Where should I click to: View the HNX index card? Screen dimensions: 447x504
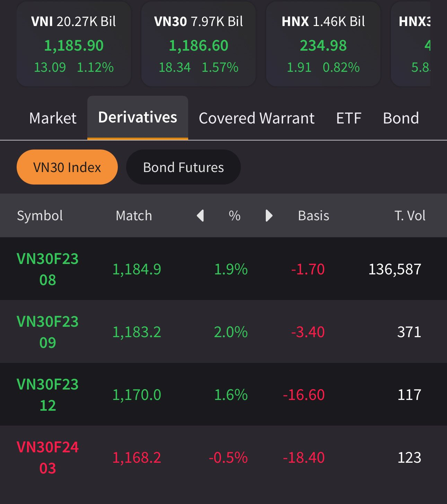coord(323,44)
